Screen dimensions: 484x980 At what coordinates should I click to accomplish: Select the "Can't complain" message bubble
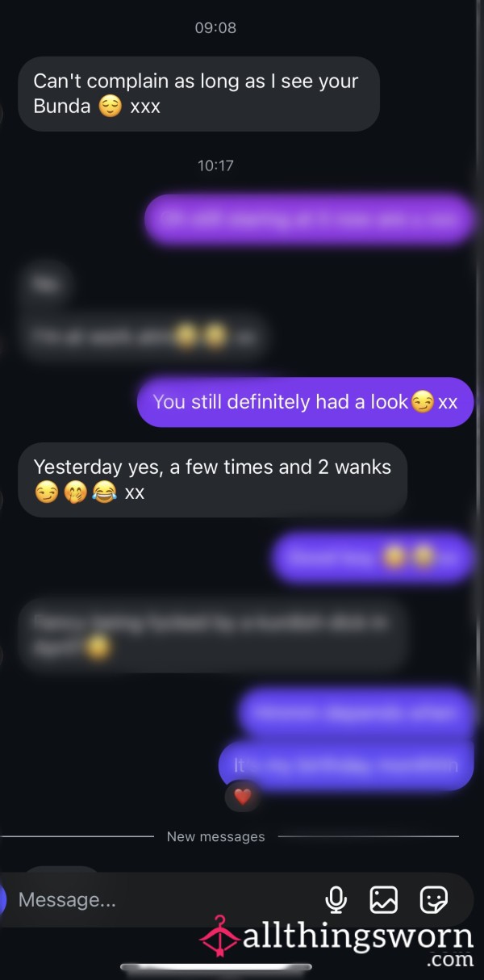(x=198, y=94)
